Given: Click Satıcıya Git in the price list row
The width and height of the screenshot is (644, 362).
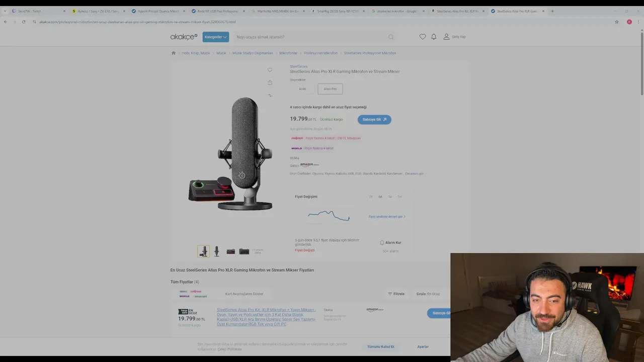Looking at the screenshot, I should point(439,313).
